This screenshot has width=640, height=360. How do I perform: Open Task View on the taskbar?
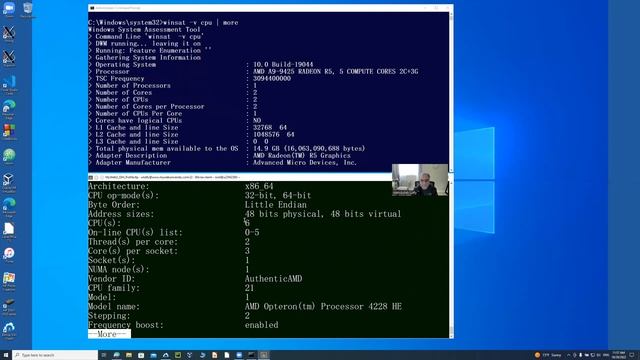[104, 355]
